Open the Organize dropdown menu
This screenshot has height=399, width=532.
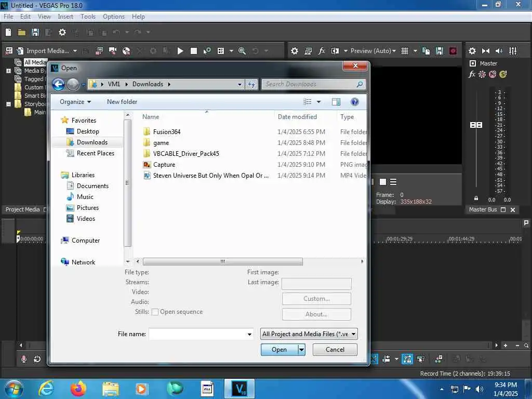tap(75, 102)
